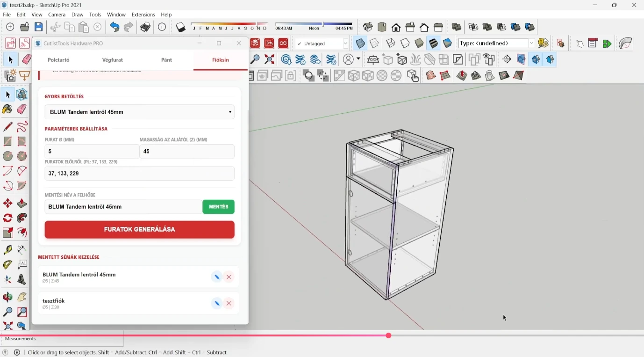Screen dimensions: 644x357
Task: Click the Furatok elölről input field
Action: pos(140,174)
